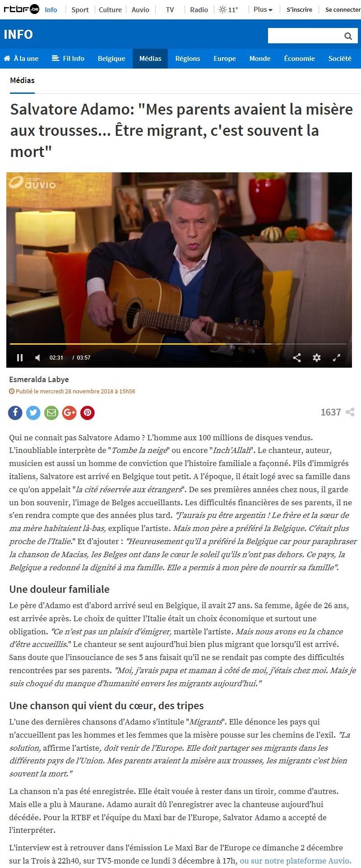Open the weather widget showing 11°

pyautogui.click(x=228, y=9)
